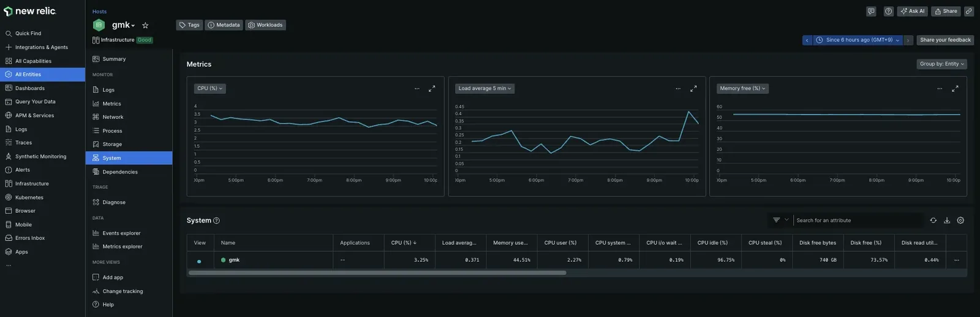
Task: Open Integrations & Agents in navigation
Action: [x=42, y=47]
